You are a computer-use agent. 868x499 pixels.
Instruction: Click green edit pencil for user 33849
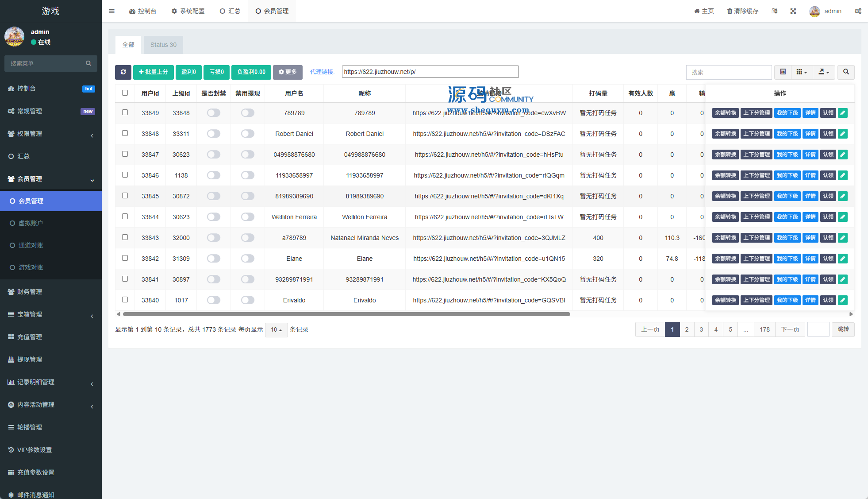click(x=843, y=113)
